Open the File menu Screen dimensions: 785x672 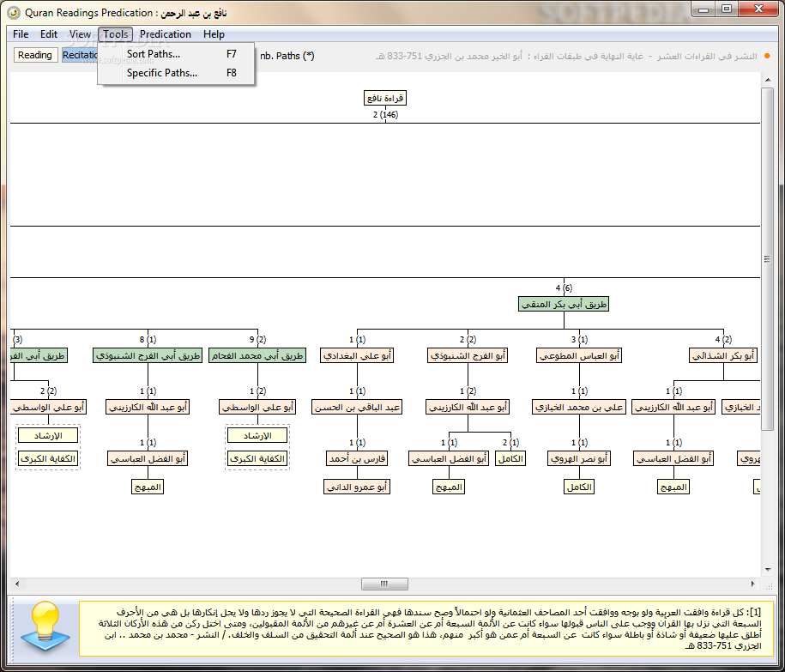point(21,34)
